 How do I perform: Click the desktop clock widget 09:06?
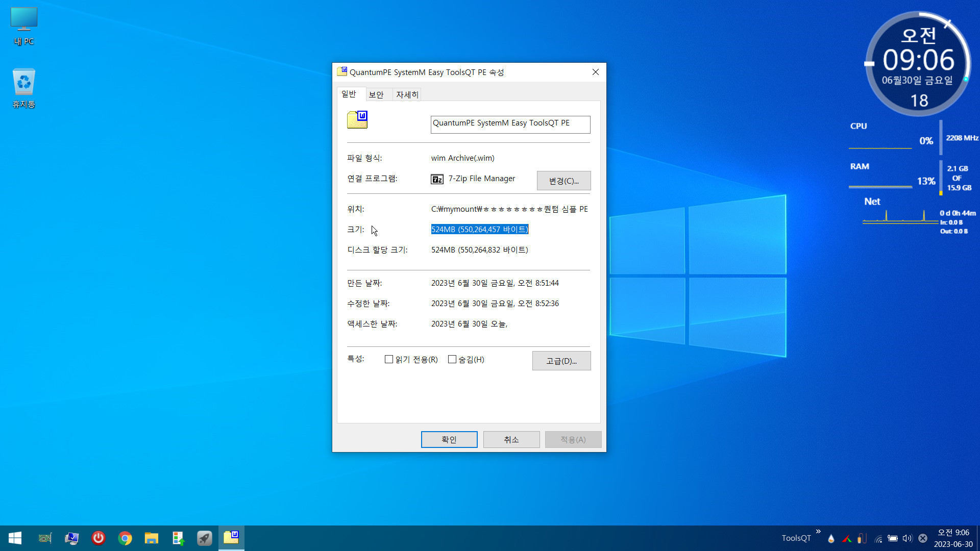919,64
